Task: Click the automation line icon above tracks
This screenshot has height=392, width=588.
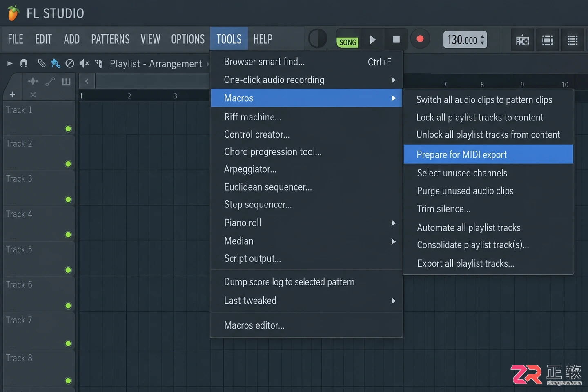Action: coord(50,82)
